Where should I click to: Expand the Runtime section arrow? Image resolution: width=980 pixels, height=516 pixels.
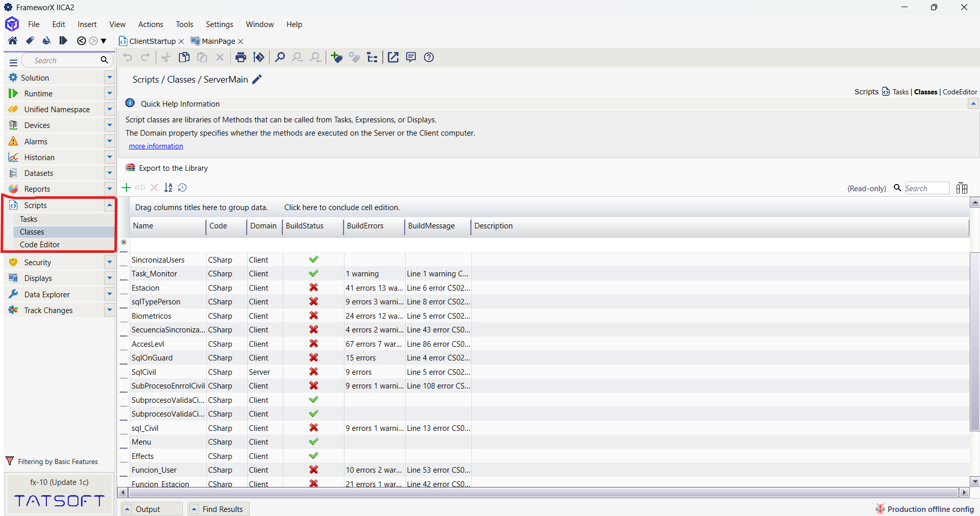click(109, 93)
